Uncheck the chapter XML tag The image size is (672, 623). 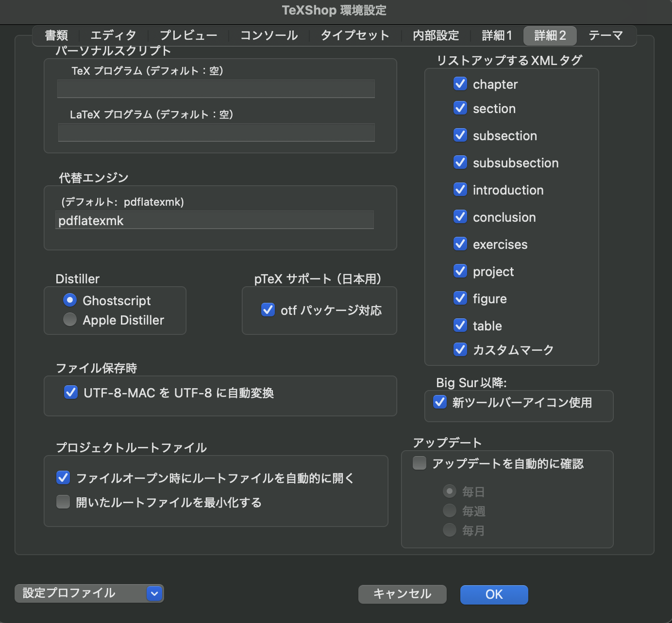point(460,83)
